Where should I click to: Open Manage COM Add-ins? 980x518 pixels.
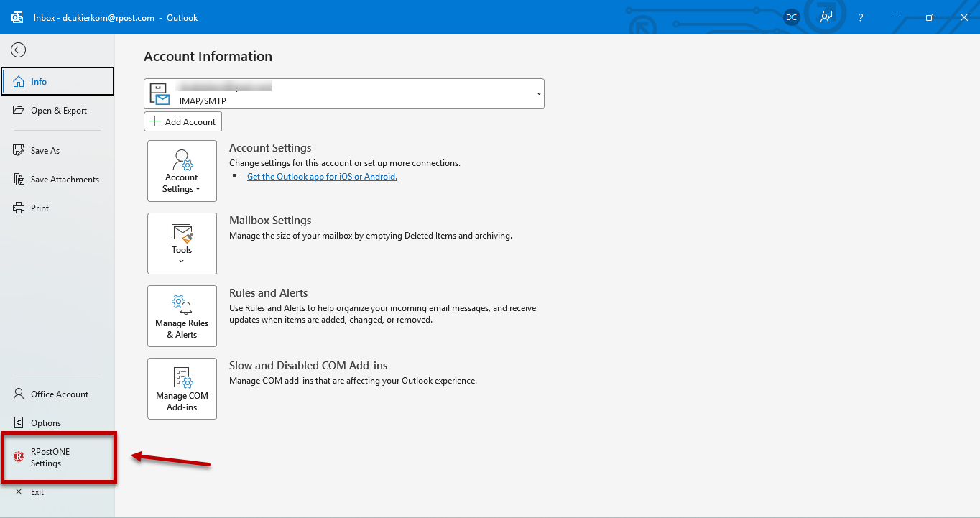(x=182, y=389)
